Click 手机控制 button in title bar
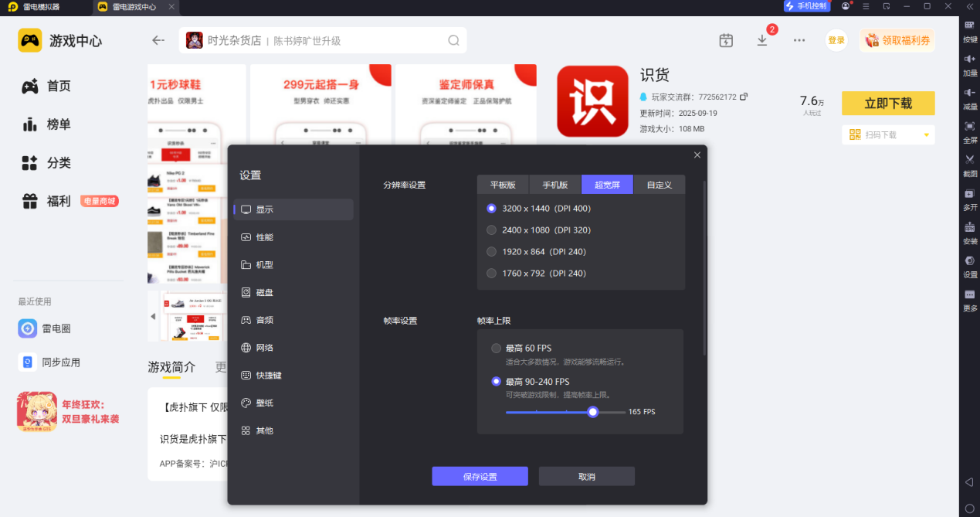Screen dimensions: 980x517 pos(806,6)
